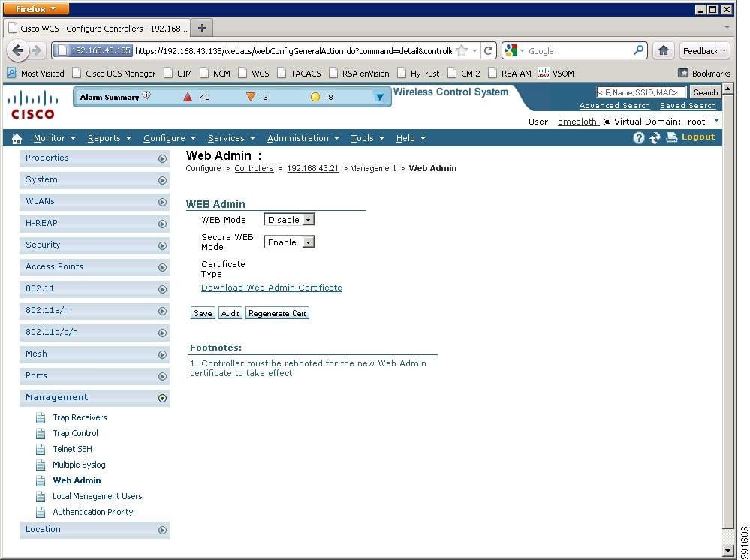This screenshot has height=560, width=750.
Task: Click the refresh arrows icon beside help
Action: (x=655, y=137)
